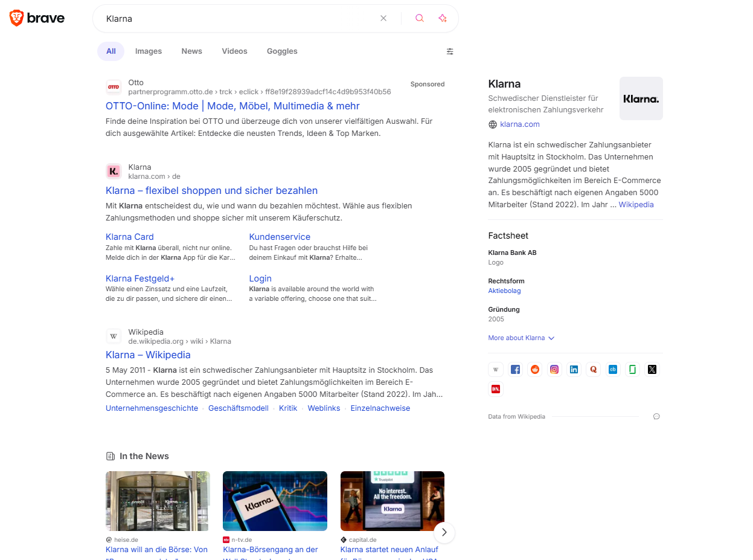Jump to Einzelnachweise section link
Screen dimensions: 753x560
pyautogui.click(x=380, y=408)
